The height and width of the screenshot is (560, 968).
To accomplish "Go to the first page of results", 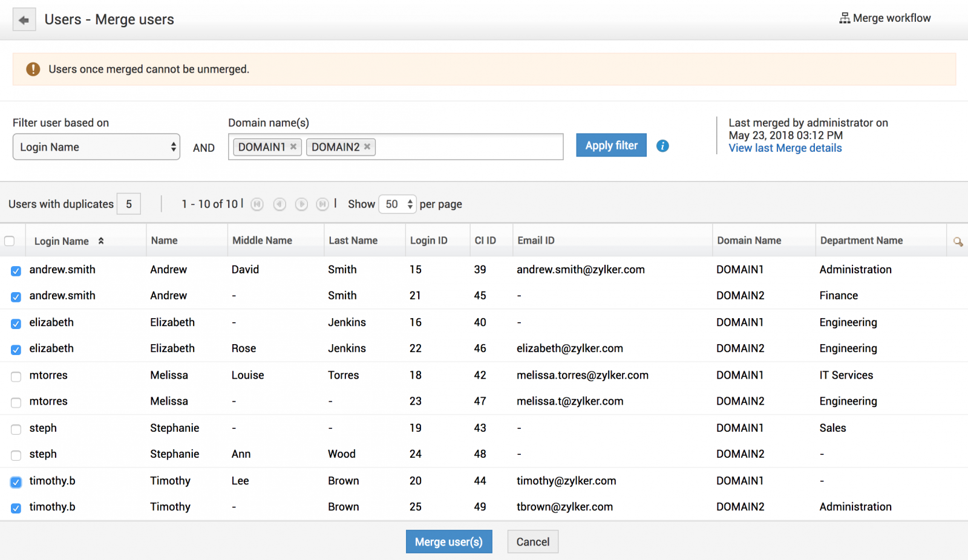I will 257,204.
